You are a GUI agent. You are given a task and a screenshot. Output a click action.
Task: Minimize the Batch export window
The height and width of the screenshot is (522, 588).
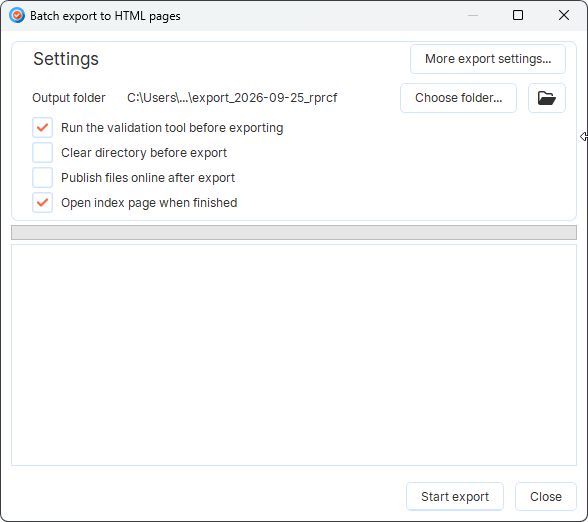[x=473, y=15]
